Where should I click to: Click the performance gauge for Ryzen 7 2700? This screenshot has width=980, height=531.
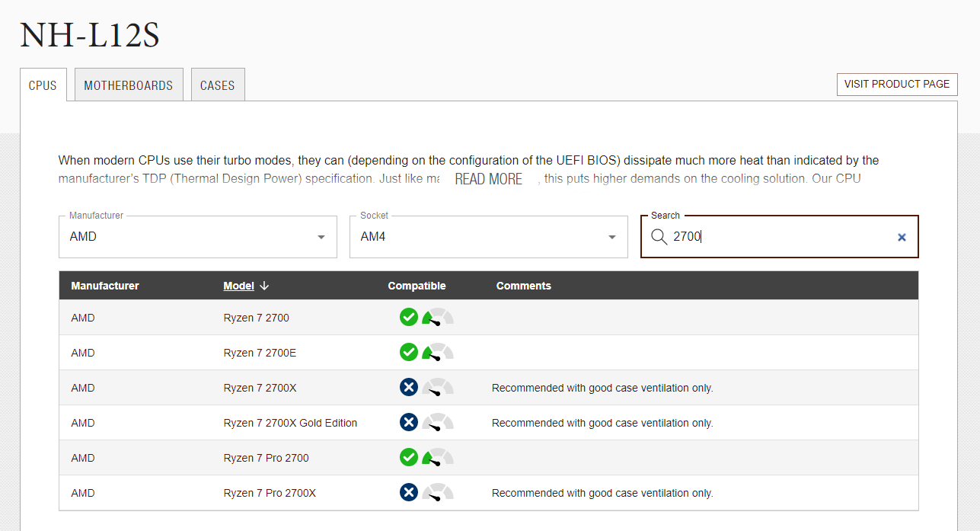coord(438,318)
